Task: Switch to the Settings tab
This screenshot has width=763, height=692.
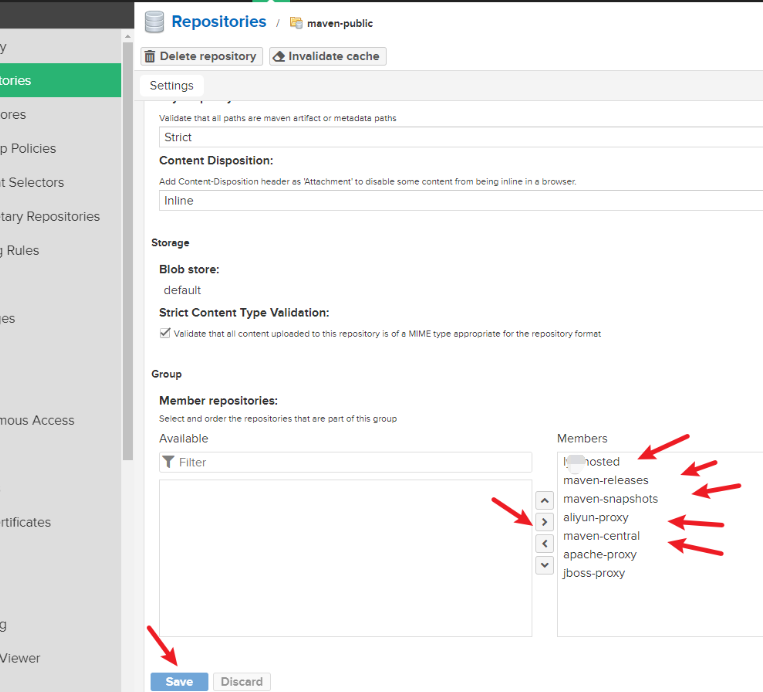Action: click(171, 86)
